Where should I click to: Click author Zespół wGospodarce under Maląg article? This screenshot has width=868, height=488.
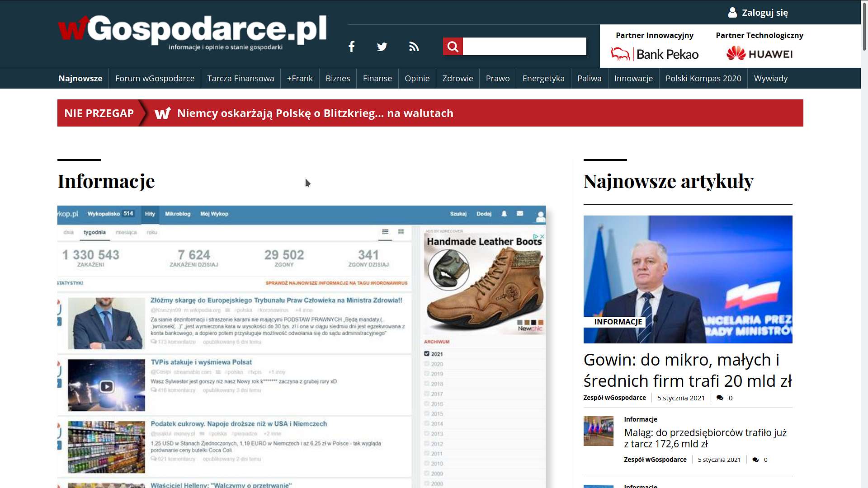(x=655, y=460)
